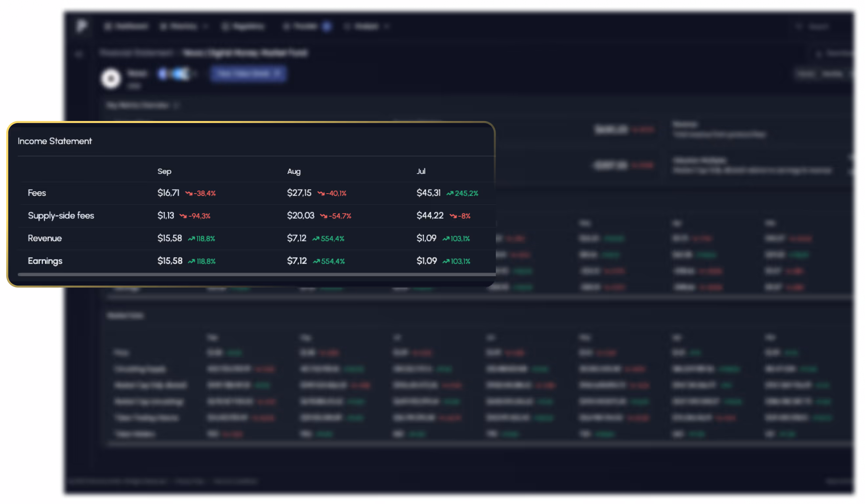
Task: Click the uptrend arrow beside Jul Fees 245,2%
Action: pyautogui.click(x=450, y=193)
